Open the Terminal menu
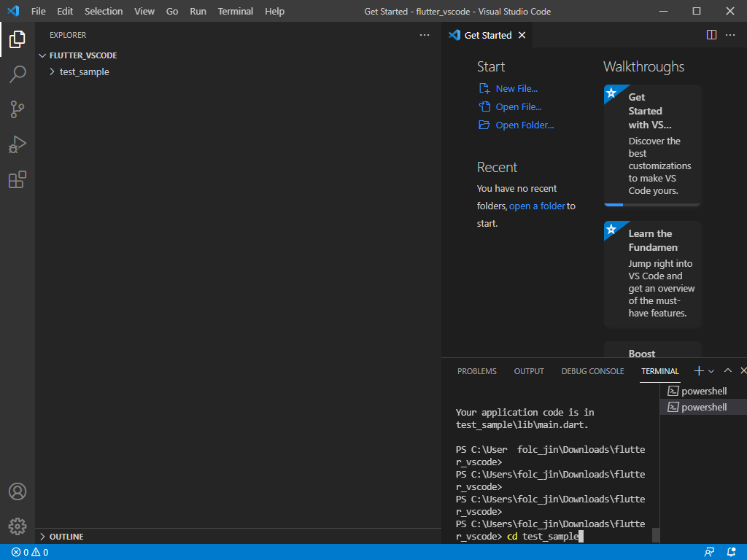Image resolution: width=747 pixels, height=560 pixels. [x=236, y=11]
